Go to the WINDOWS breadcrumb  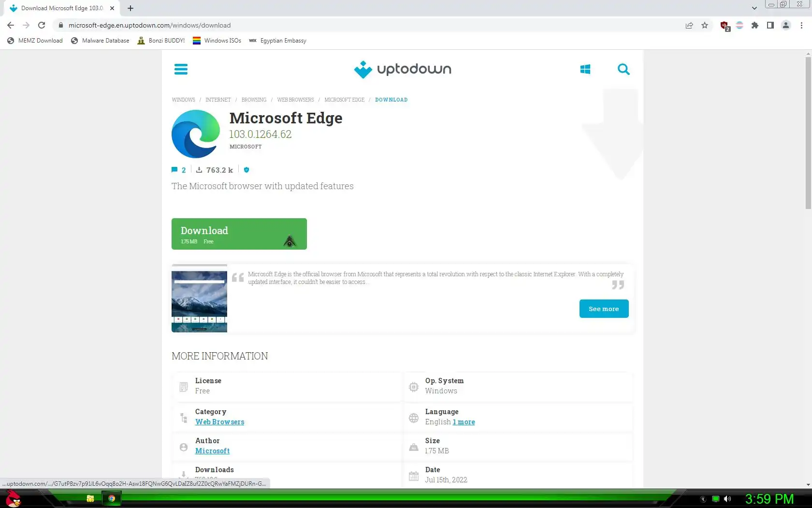point(184,100)
